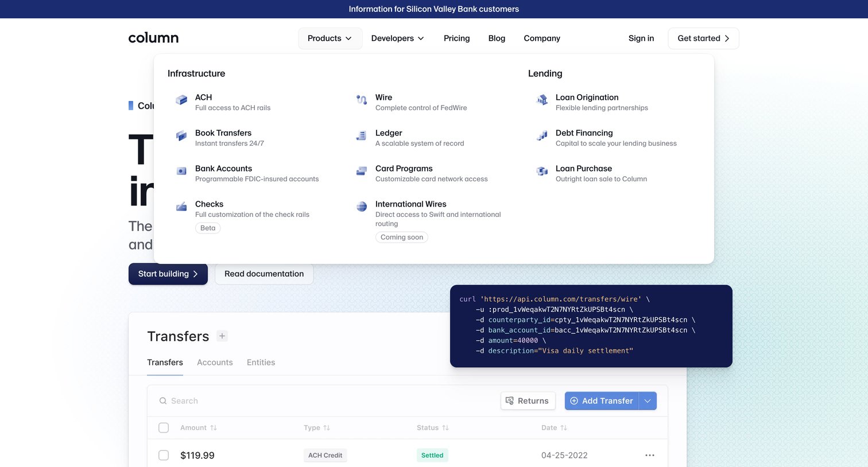Click the search magnifier icon
Screen dimensions: 868x467
pos(163,401)
